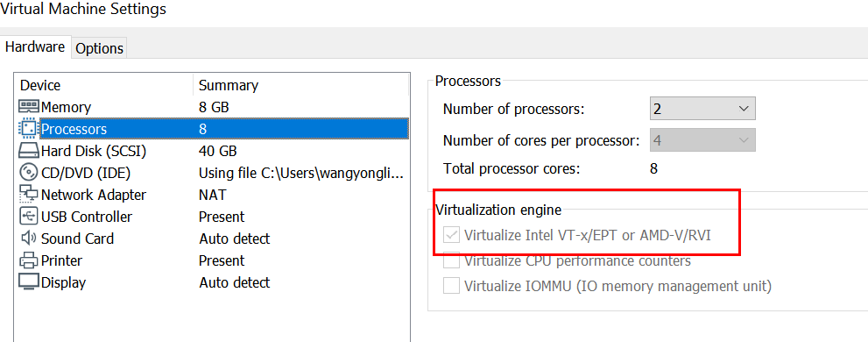Open the Number of processors dropdown
This screenshot has width=868, height=342.
click(x=702, y=109)
